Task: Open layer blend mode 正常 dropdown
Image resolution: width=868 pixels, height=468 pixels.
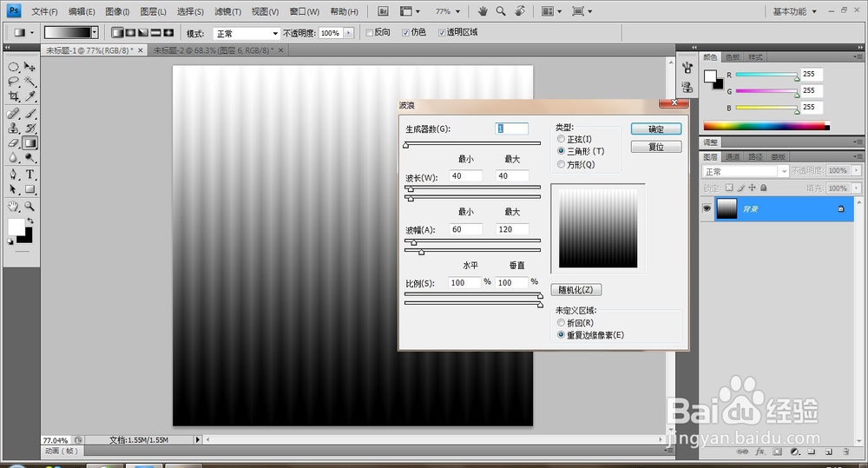Action: pyautogui.click(x=745, y=172)
